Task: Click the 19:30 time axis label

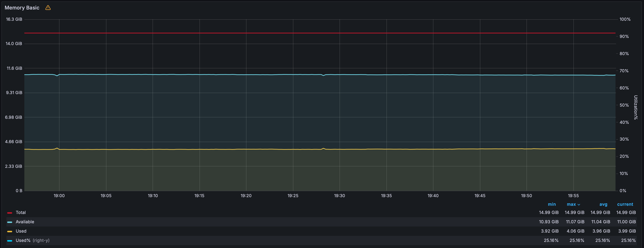Action: pyautogui.click(x=340, y=196)
